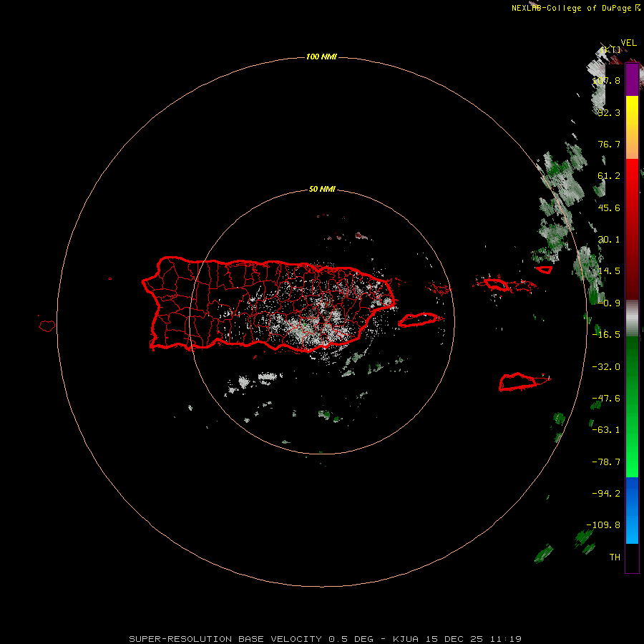The width and height of the screenshot is (644, 644).
Task: Click the 50 NMI range ring label
Action: click(322, 189)
